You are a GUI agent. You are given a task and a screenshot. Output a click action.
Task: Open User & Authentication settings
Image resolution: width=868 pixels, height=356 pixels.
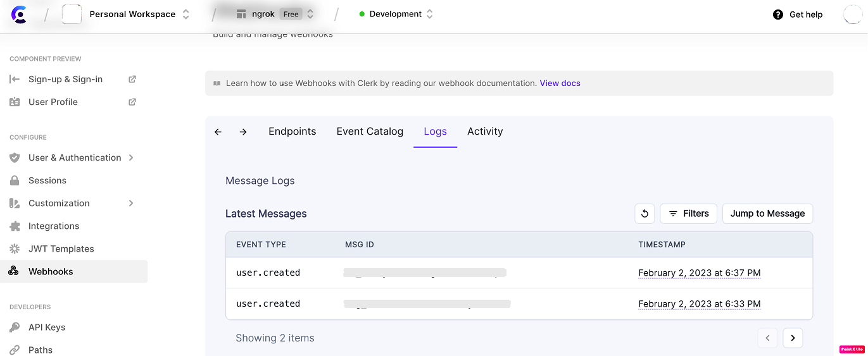[75, 157]
